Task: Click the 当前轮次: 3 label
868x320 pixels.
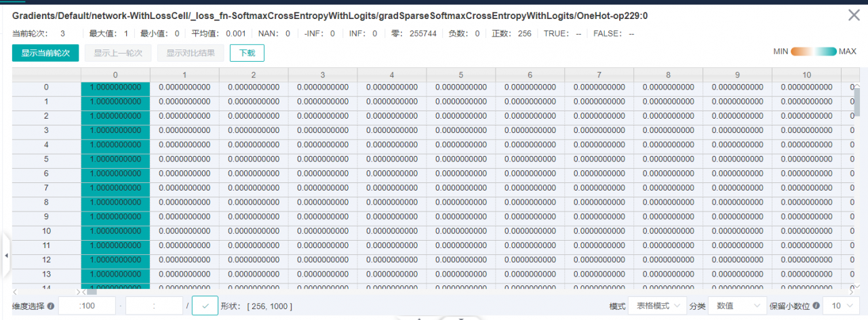Action: coord(39,33)
